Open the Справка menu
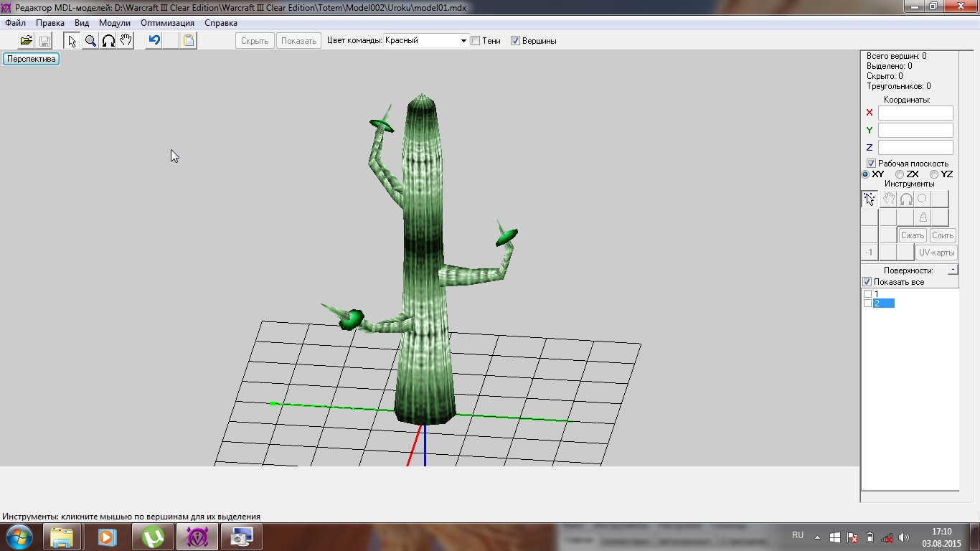Image resolution: width=980 pixels, height=551 pixels. (221, 23)
